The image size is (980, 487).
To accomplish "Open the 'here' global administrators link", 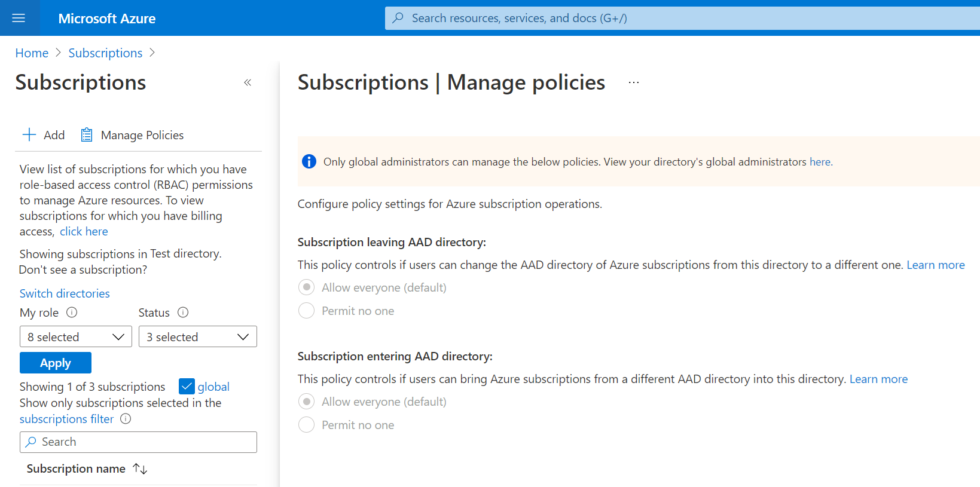I will pos(820,162).
